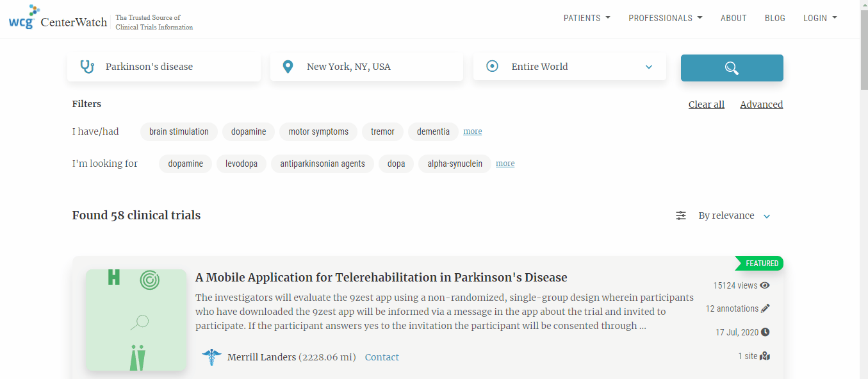Open the BLOG menu item
The height and width of the screenshot is (379, 868).
coord(774,18)
